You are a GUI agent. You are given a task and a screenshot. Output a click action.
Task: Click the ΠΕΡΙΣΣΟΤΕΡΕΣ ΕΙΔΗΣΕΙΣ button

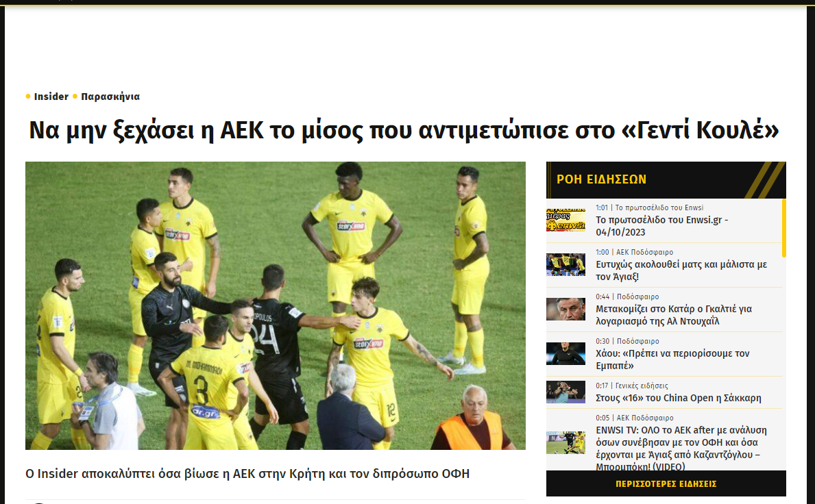666,483
